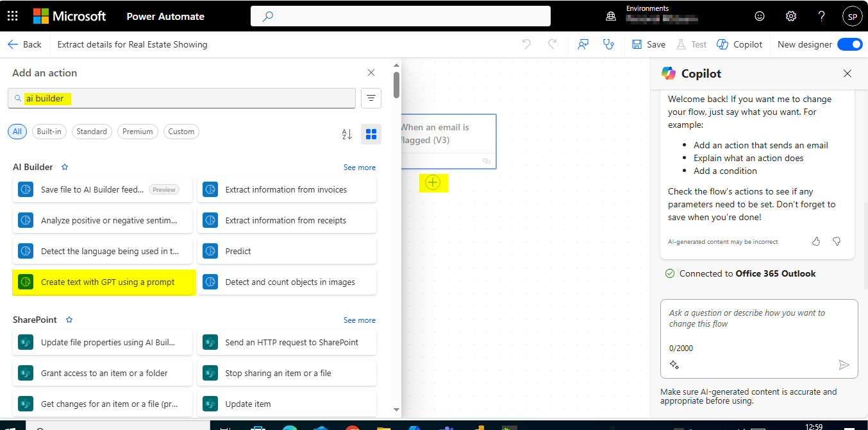This screenshot has width=868, height=430.
Task: Open the SP account avatar
Action: (852, 17)
